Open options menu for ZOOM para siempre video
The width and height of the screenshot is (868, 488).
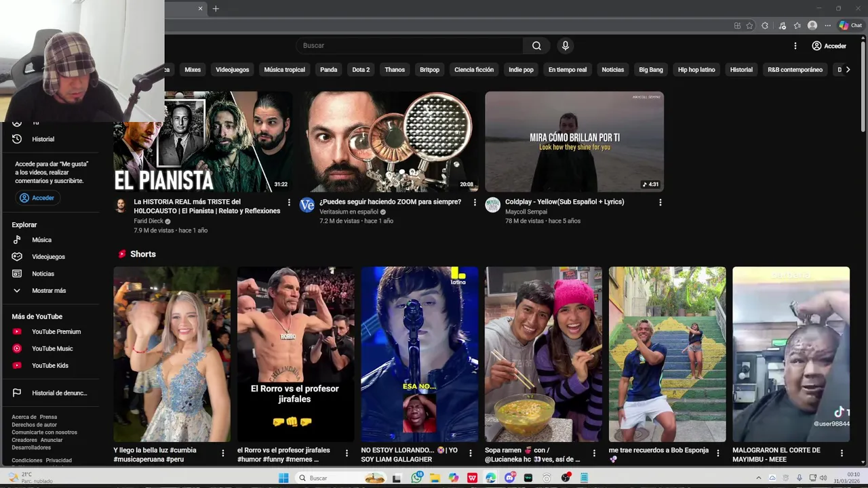[475, 203]
